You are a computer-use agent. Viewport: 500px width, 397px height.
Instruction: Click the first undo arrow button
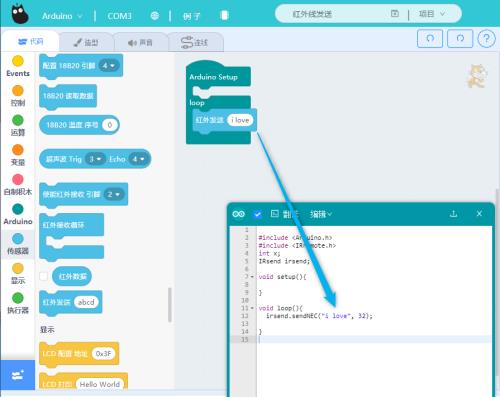click(430, 38)
